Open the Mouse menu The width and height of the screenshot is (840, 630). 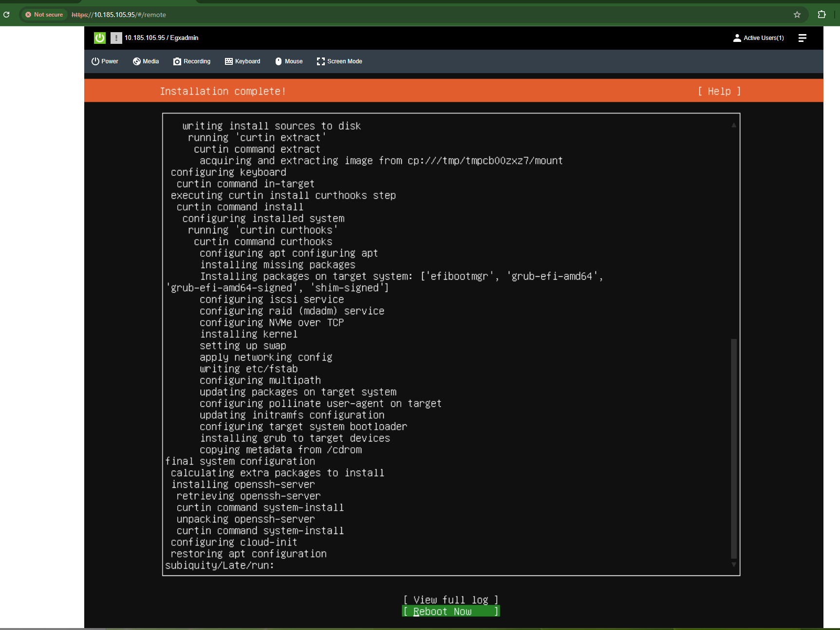(289, 61)
